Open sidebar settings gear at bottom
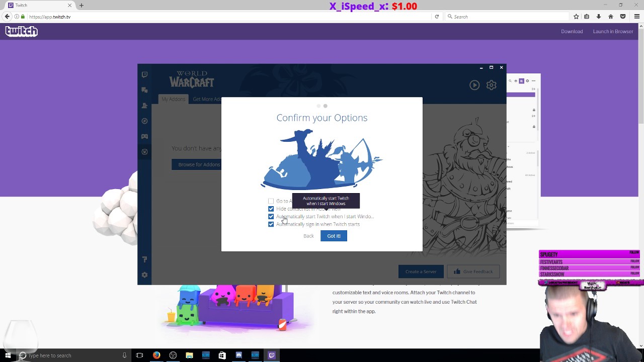Viewport: 644px width, 362px height. [x=144, y=275]
